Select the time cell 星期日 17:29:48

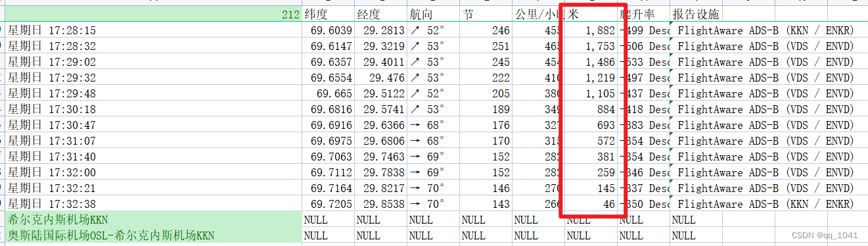tap(154, 93)
